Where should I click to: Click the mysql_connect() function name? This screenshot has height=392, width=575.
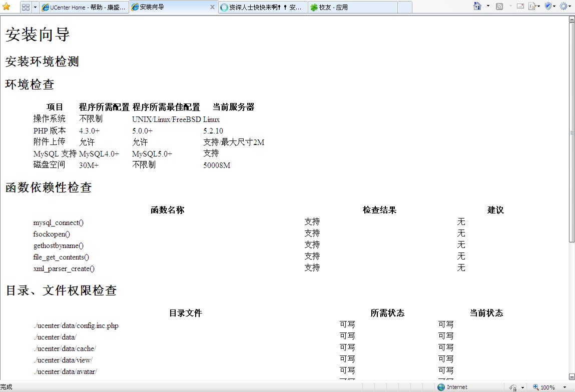tap(59, 222)
